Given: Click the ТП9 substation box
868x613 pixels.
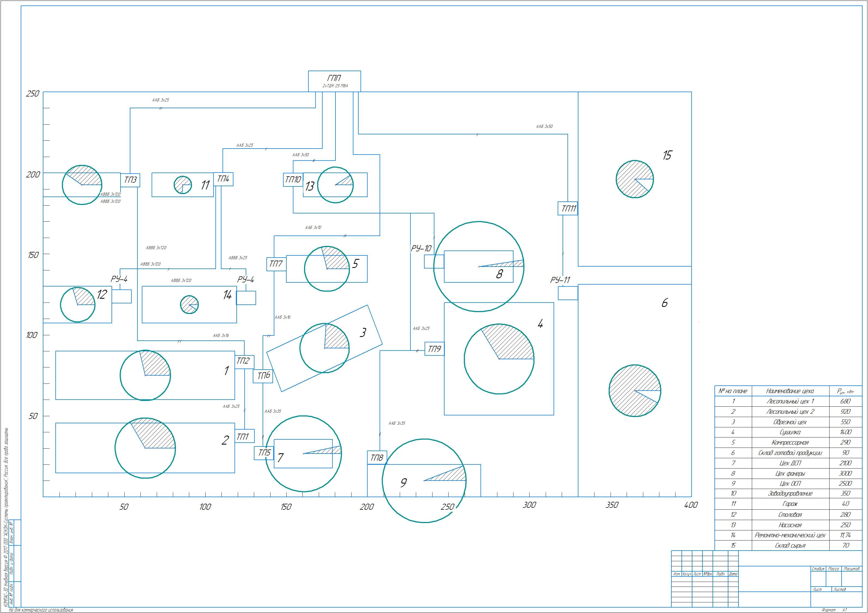Looking at the screenshot, I should [434, 349].
